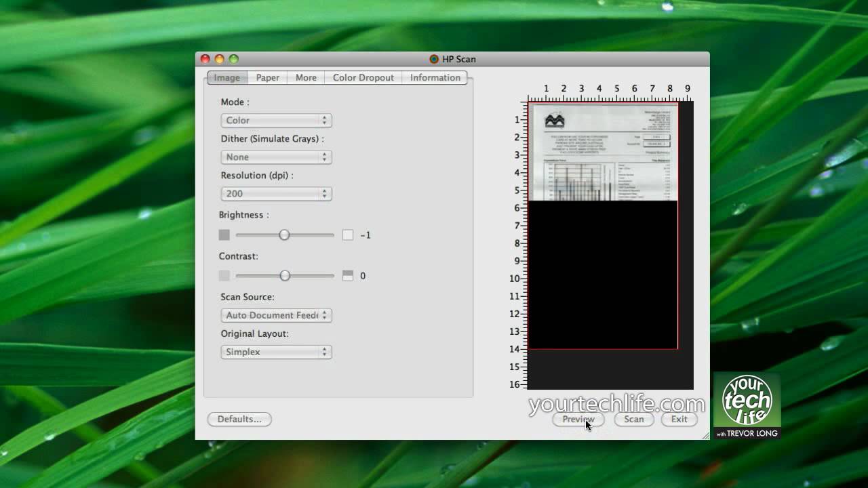
Task: Switch to the Image tab
Action: [x=227, y=77]
